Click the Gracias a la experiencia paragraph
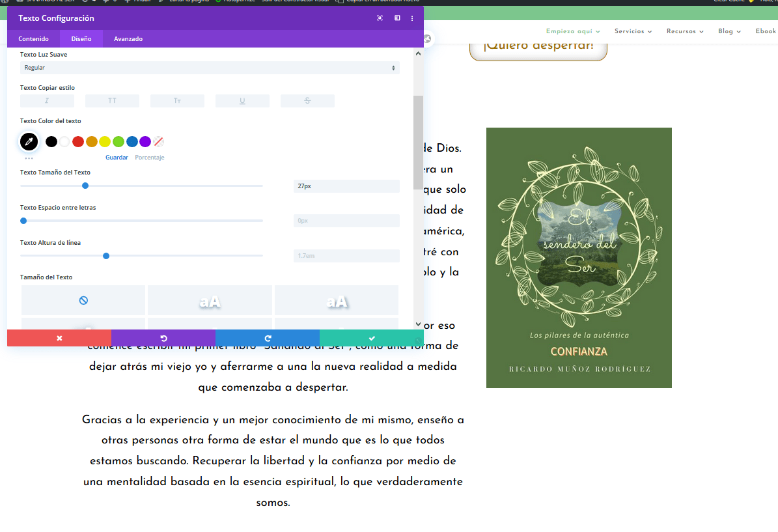This screenshot has width=778, height=532. [273, 460]
